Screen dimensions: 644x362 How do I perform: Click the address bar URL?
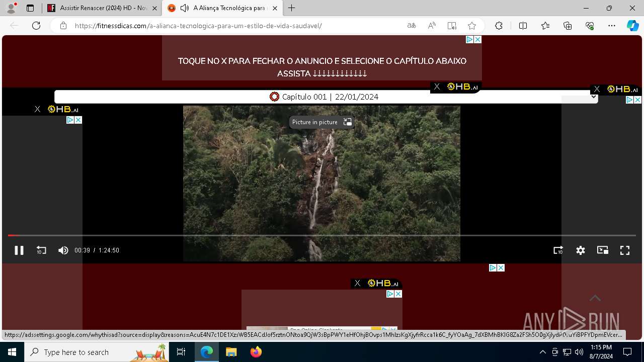tap(198, 26)
